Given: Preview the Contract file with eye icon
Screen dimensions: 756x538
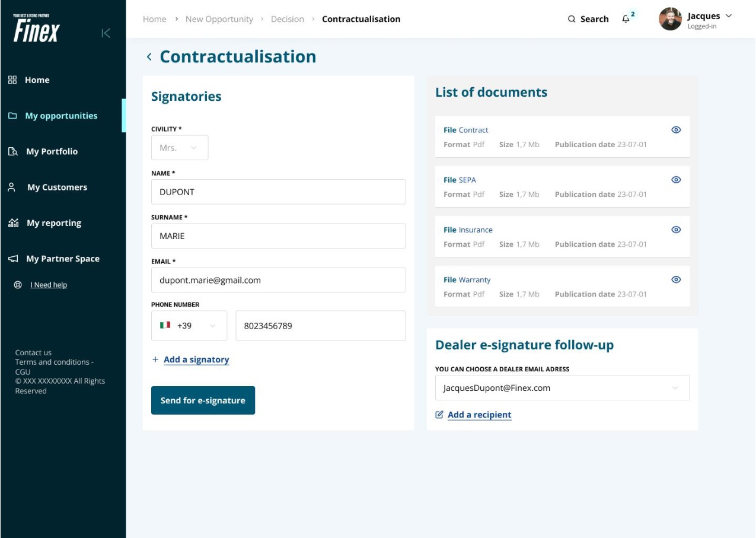Looking at the screenshot, I should coord(676,130).
